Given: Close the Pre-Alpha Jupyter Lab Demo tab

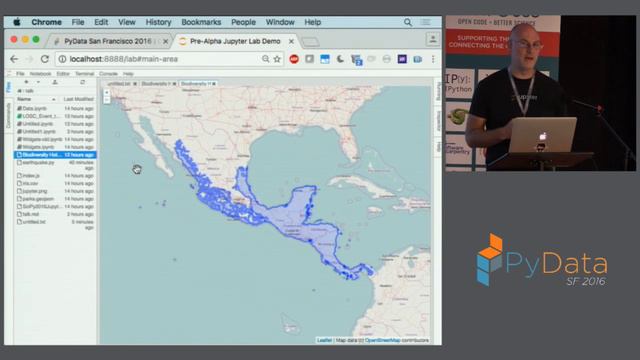Looking at the screenshot, I should [291, 41].
